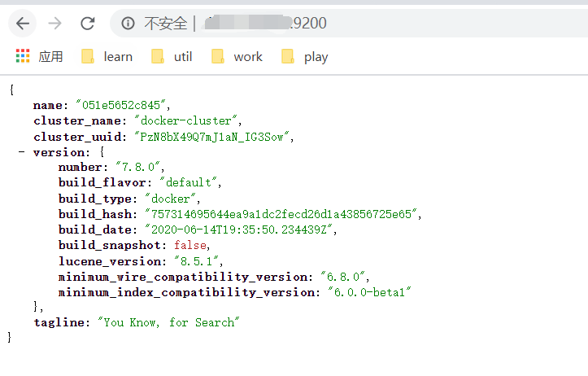The image size is (588, 376).
Task: Click the browser forward arrow button
Action: (x=54, y=24)
